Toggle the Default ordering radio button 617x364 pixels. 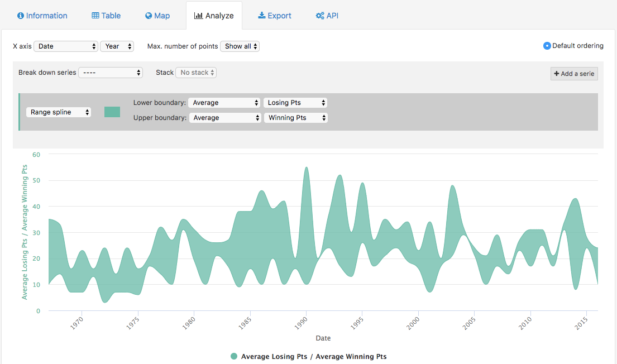coord(547,46)
